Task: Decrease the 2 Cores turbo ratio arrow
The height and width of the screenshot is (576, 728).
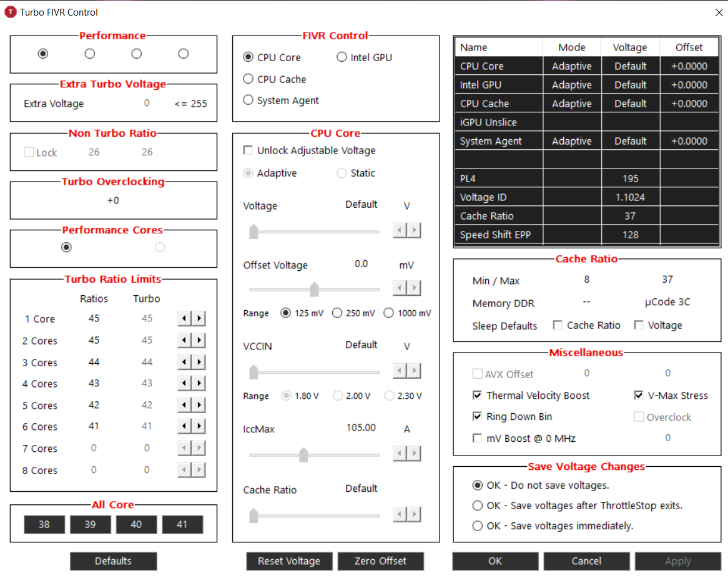Action: (184, 340)
